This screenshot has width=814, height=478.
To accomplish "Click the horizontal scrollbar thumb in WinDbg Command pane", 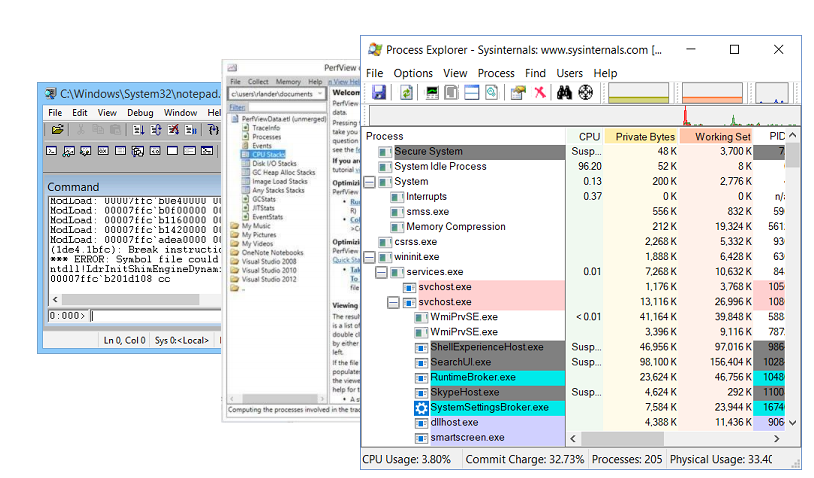I will (x=130, y=299).
